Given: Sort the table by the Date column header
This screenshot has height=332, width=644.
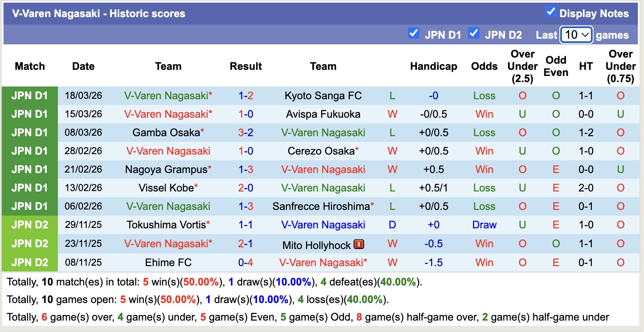Looking at the screenshot, I should 83,66.
